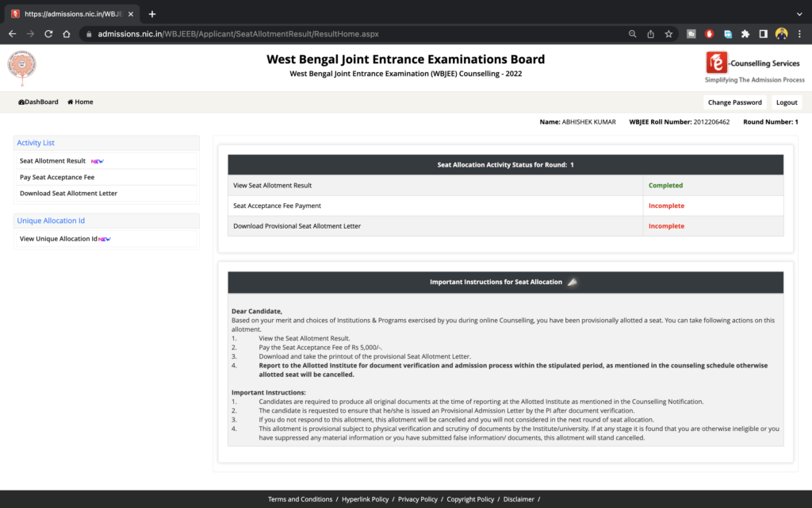Open the extensions puzzle piece icon
Viewport: 812px width, 508px height.
point(745,33)
